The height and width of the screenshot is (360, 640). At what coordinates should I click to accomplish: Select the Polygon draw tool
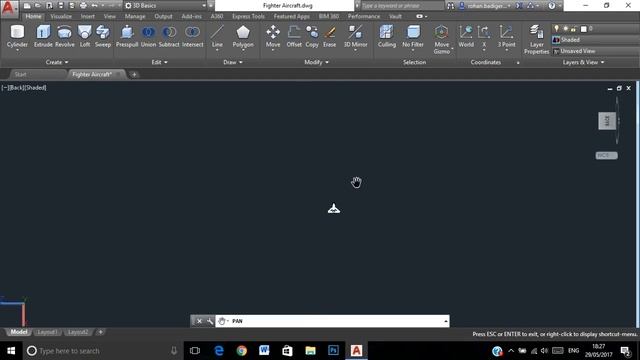243,37
